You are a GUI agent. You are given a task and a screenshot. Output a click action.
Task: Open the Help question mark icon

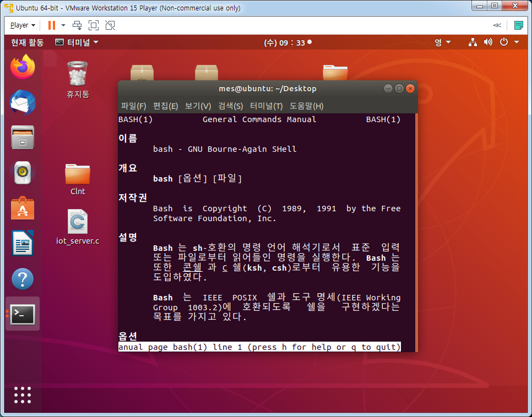point(23,279)
